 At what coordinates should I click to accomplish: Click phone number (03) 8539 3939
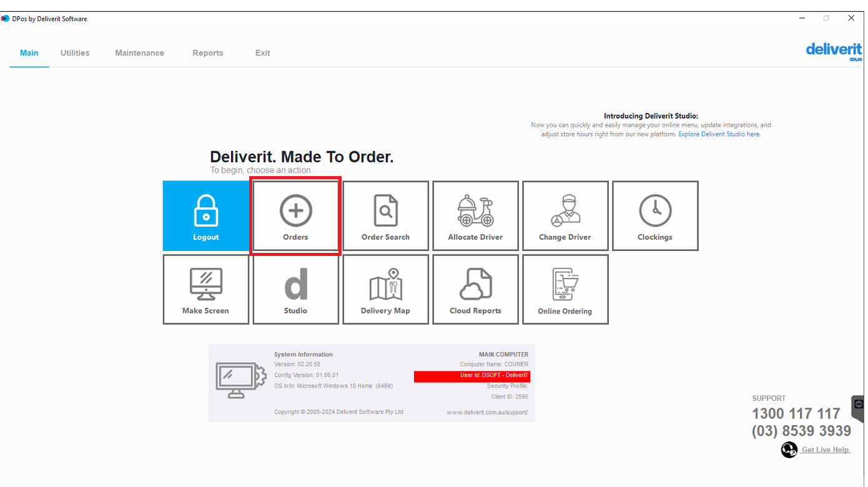click(x=801, y=431)
